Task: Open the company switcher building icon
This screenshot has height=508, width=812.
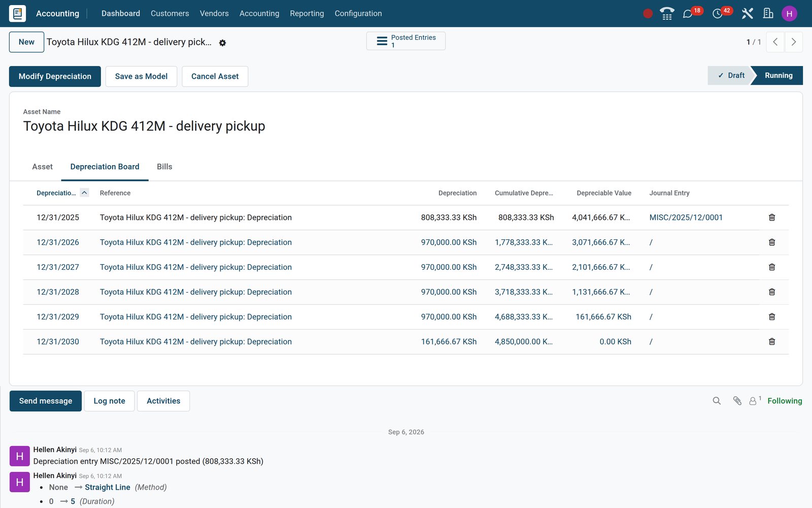Action: click(x=768, y=14)
